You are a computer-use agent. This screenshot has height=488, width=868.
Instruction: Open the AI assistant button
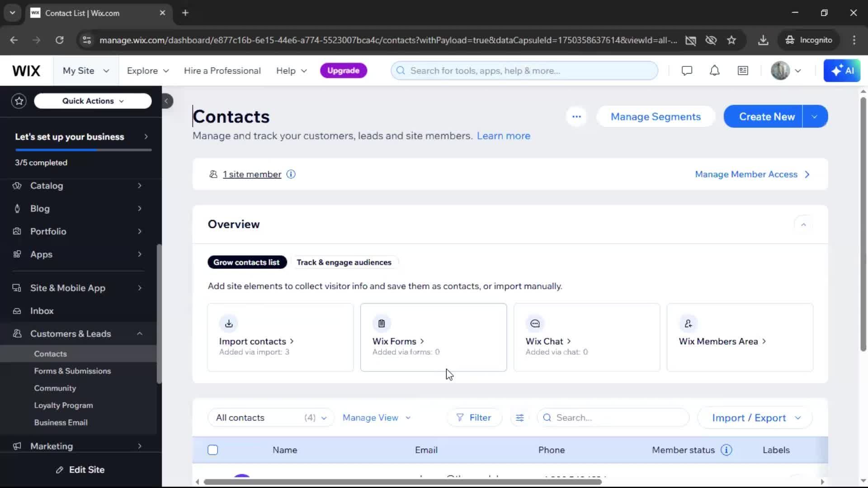pyautogui.click(x=842, y=71)
